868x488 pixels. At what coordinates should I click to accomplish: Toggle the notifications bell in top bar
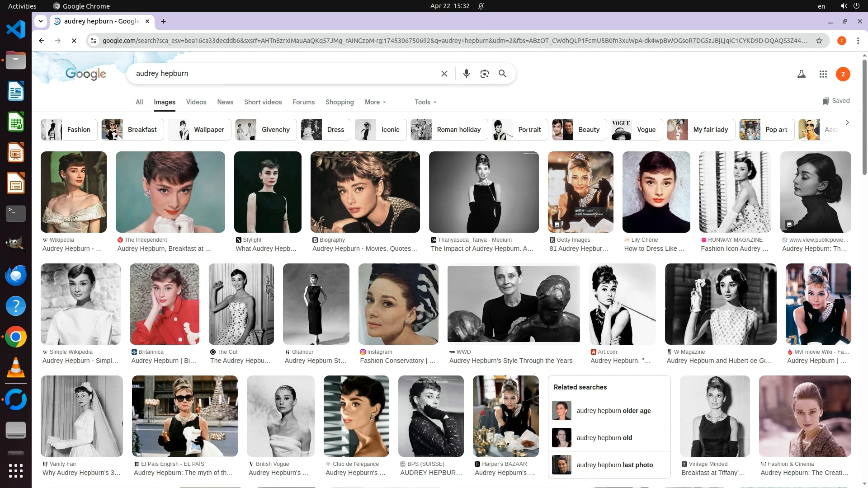[x=481, y=6]
